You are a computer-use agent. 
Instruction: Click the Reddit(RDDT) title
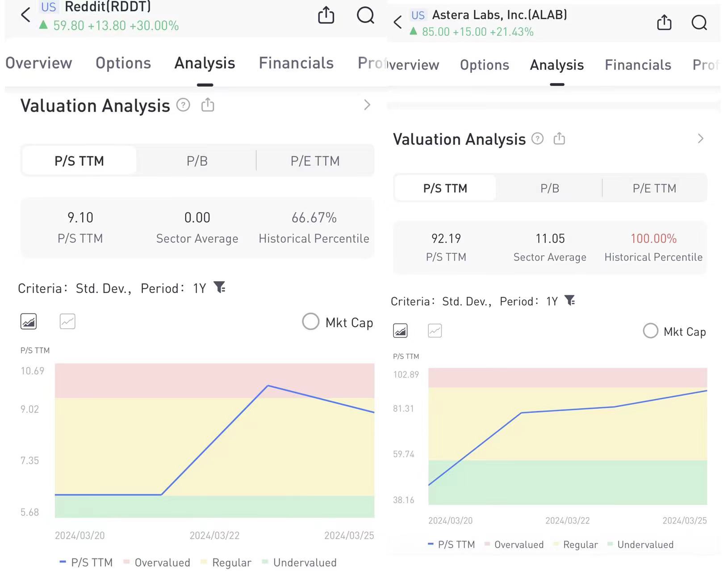point(108,7)
